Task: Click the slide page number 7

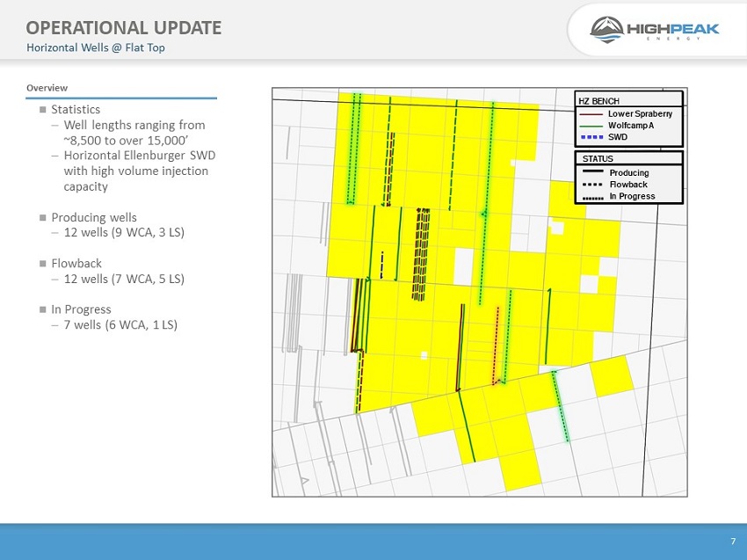Action: click(x=733, y=542)
